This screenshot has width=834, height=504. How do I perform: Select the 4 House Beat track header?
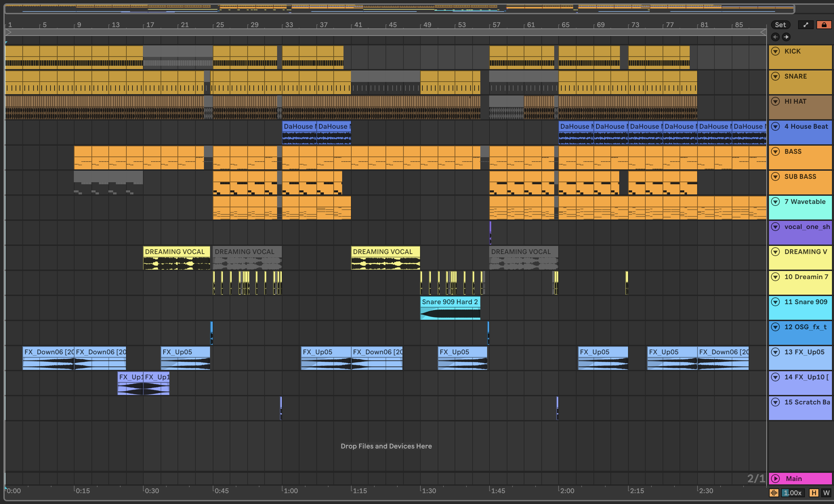806,126
